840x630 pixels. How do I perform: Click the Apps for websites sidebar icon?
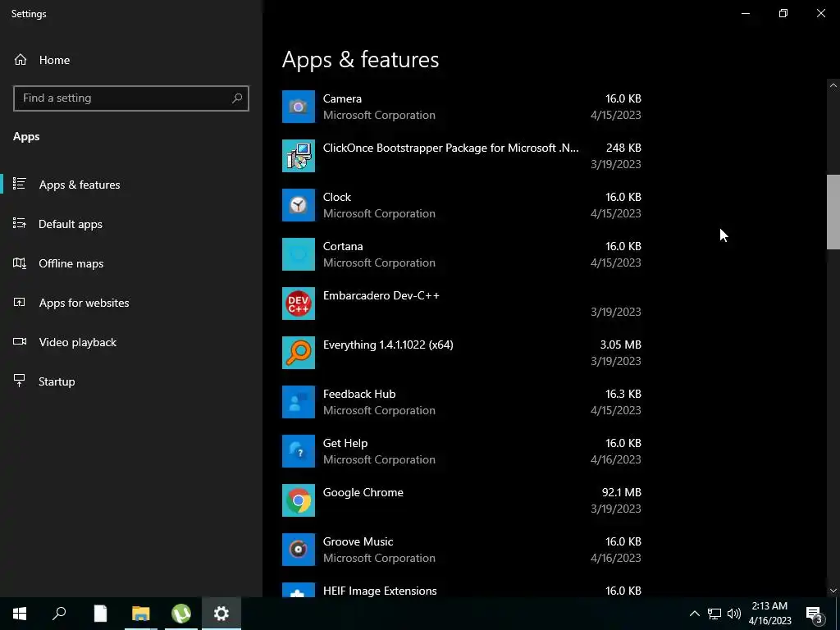20,302
